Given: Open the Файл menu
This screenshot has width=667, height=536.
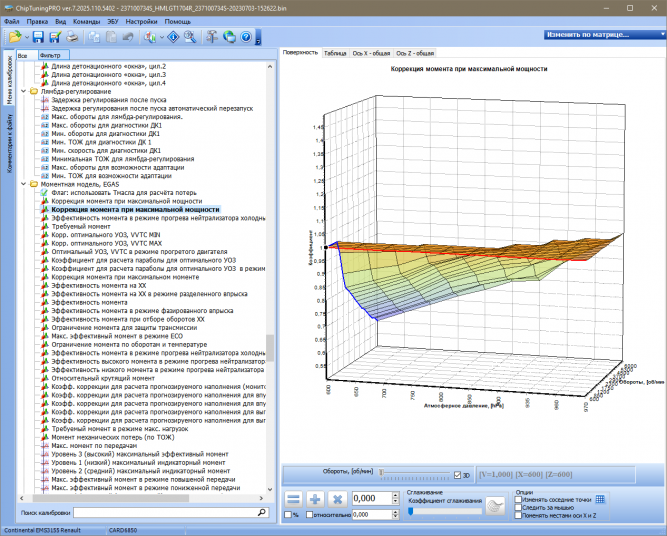Looking at the screenshot, I should point(12,21).
